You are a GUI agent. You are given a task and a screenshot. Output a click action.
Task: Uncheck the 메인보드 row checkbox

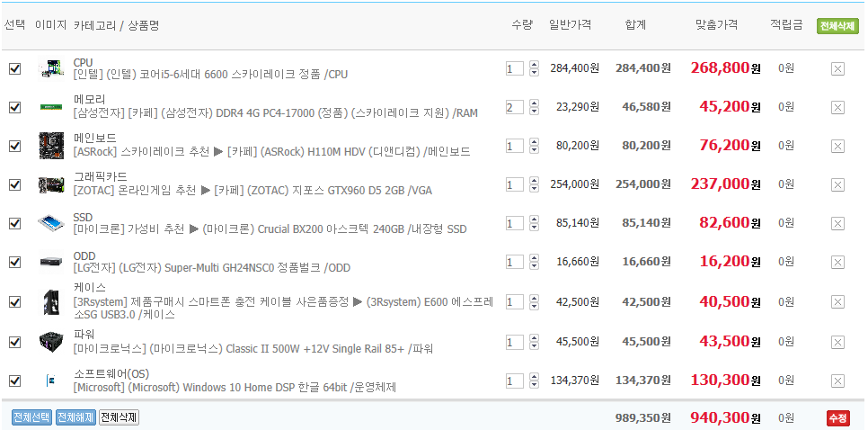[x=15, y=147]
